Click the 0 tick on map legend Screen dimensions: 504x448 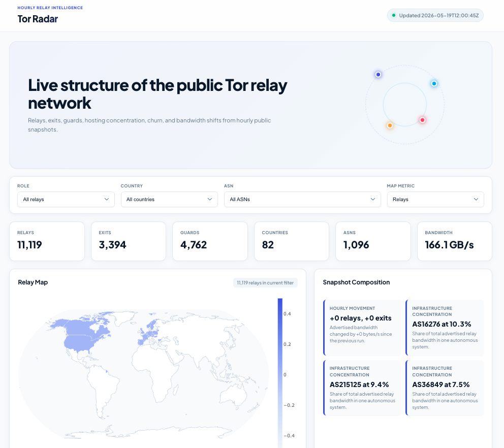coord(285,375)
